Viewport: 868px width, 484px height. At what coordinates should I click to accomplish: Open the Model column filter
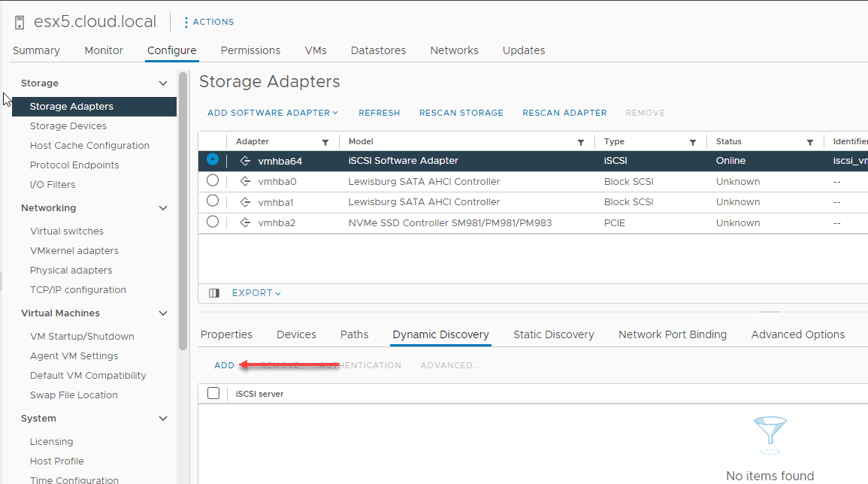[x=580, y=141]
